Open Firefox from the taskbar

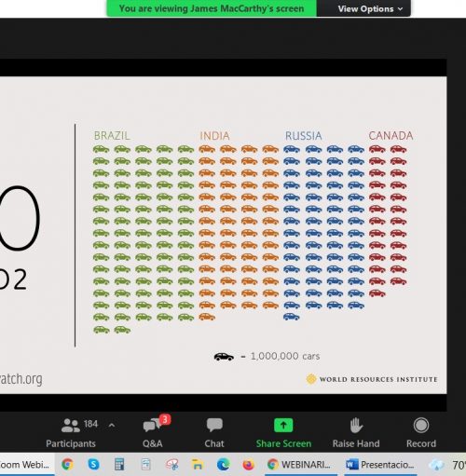(248, 465)
